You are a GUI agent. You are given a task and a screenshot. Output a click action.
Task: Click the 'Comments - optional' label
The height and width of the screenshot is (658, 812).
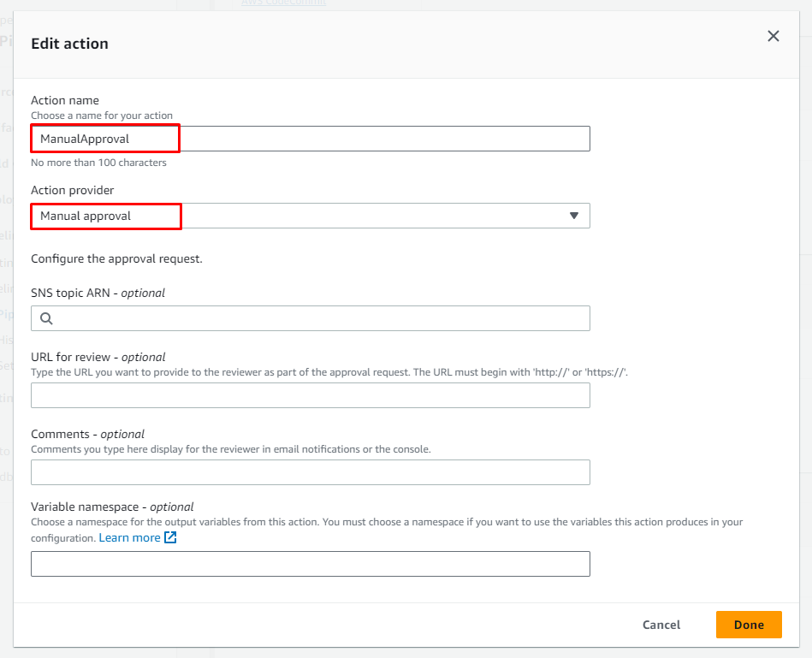coord(87,434)
